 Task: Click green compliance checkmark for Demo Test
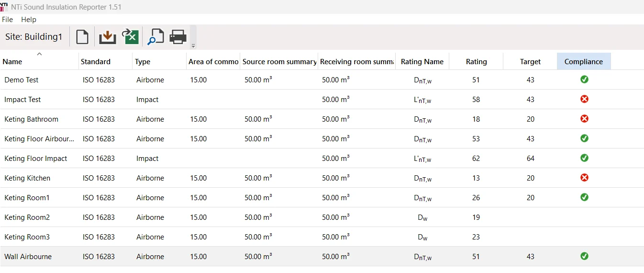(x=584, y=80)
